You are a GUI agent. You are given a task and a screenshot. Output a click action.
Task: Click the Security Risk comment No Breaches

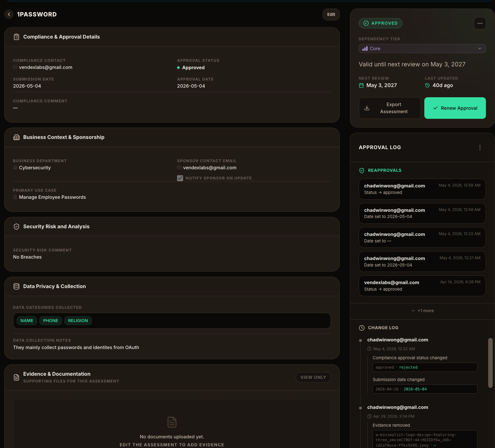pyautogui.click(x=27, y=257)
